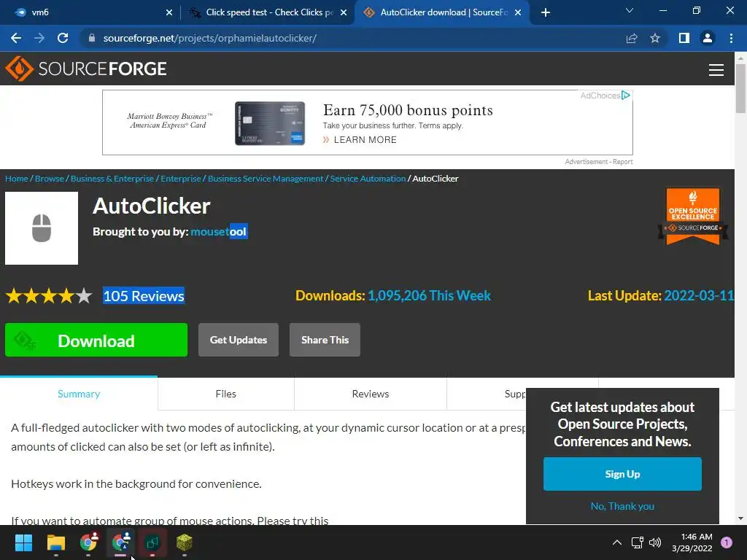The width and height of the screenshot is (747, 560).
Task: Open the Chrome profile menu
Action: pyautogui.click(x=708, y=38)
